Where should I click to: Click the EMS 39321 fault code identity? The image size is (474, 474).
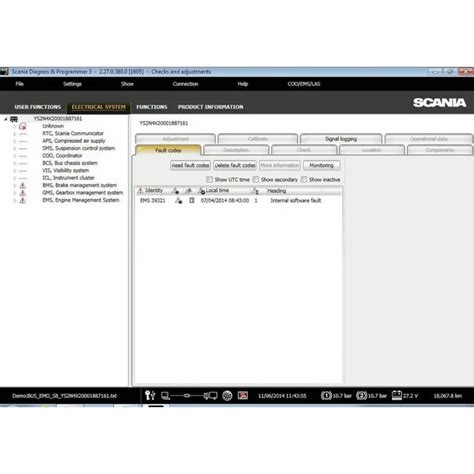coord(153,200)
